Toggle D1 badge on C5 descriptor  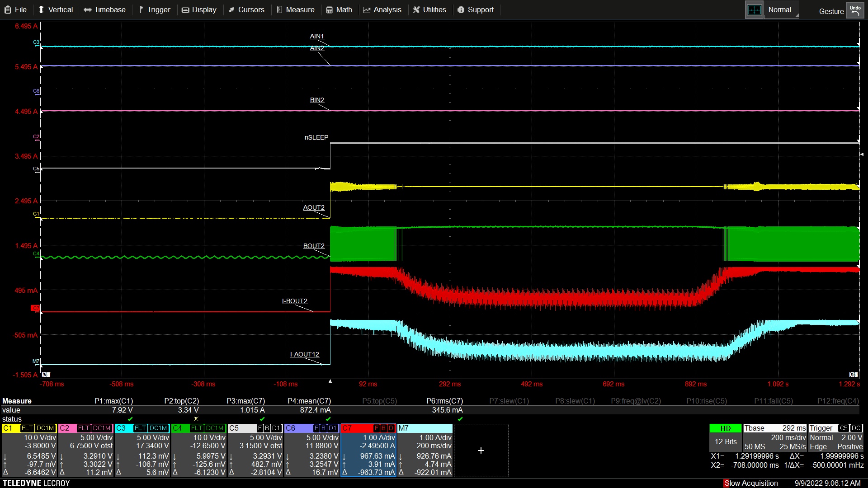[276, 428]
